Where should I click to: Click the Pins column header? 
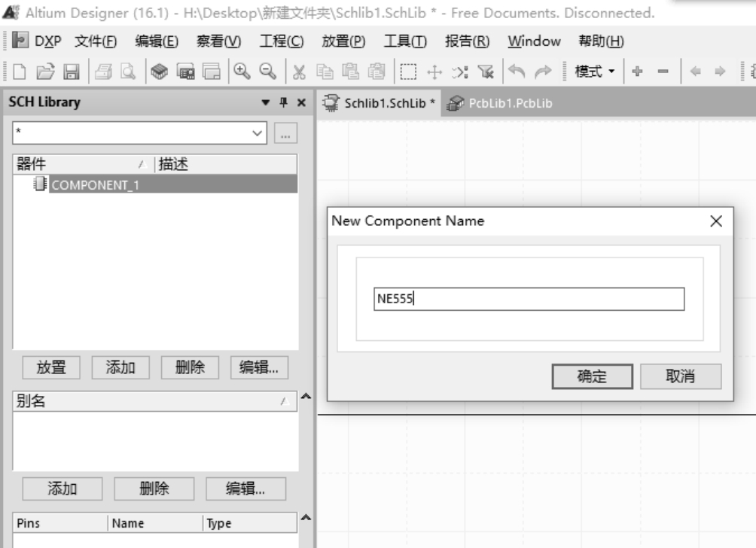[x=59, y=523]
